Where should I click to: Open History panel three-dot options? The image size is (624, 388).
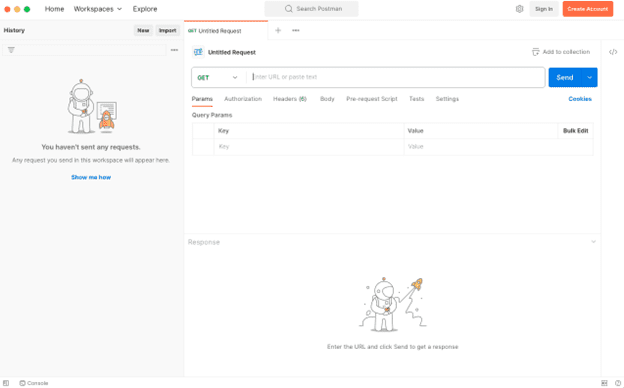point(174,50)
